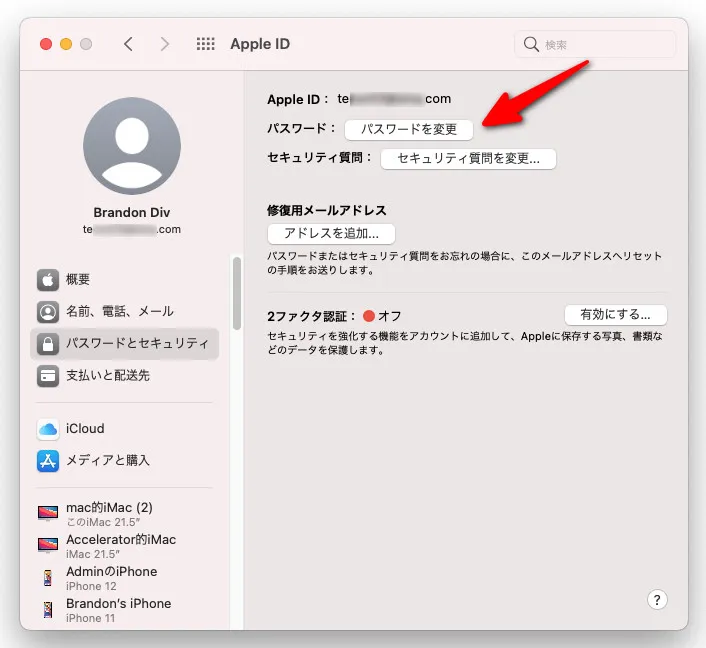The height and width of the screenshot is (648, 706).
Task: Select 名前、電話、メール in sidebar
Action: coord(124,312)
